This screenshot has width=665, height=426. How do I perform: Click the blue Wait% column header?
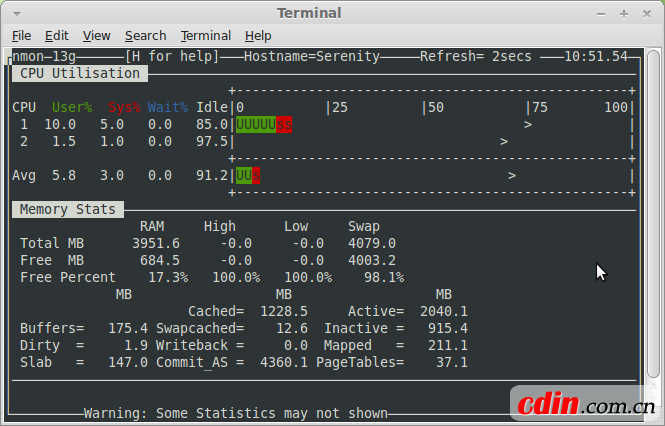(168, 107)
